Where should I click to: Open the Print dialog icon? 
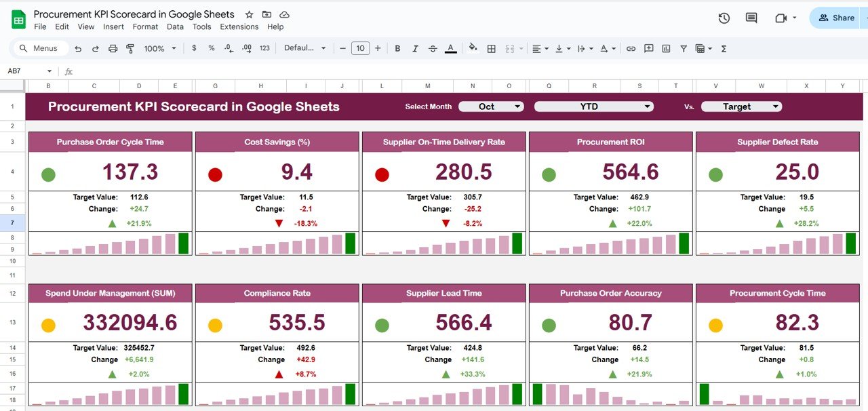(x=113, y=48)
